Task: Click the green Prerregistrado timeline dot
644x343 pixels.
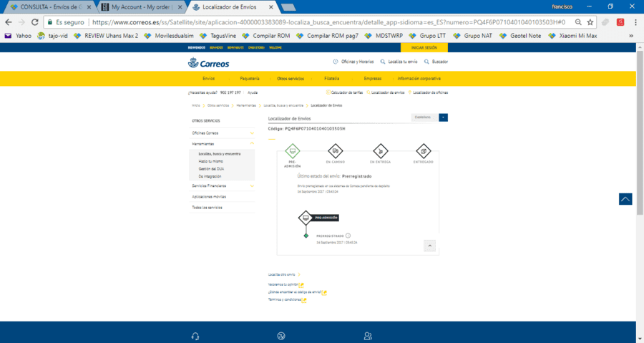Action: (x=306, y=236)
